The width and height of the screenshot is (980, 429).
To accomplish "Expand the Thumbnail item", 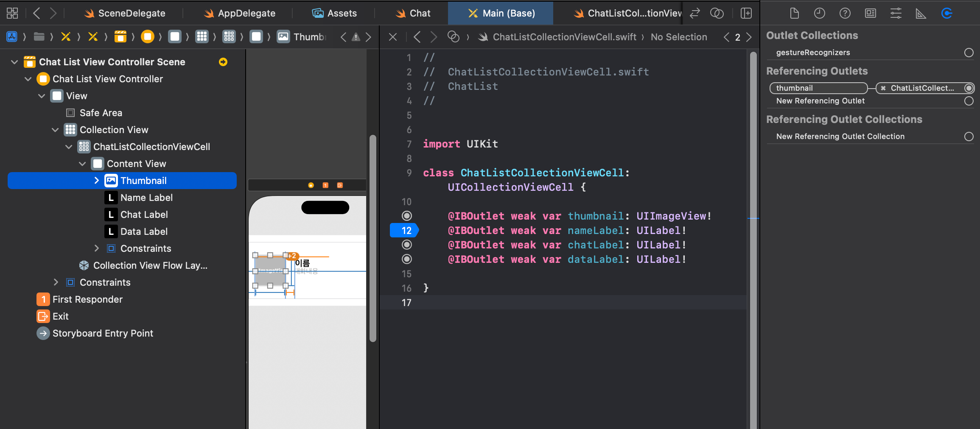I will coord(96,181).
